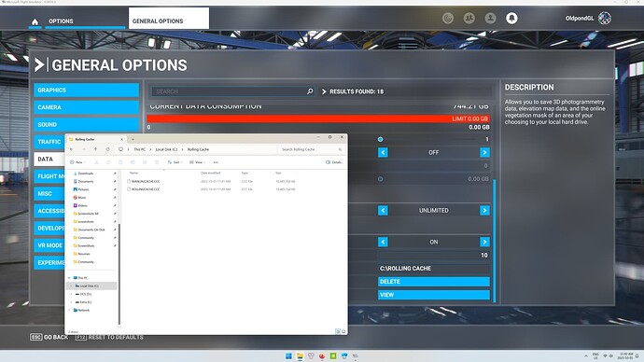The image size is (644, 362).
Task: Expand the Extra (E:) drive node
Action: 71,302
